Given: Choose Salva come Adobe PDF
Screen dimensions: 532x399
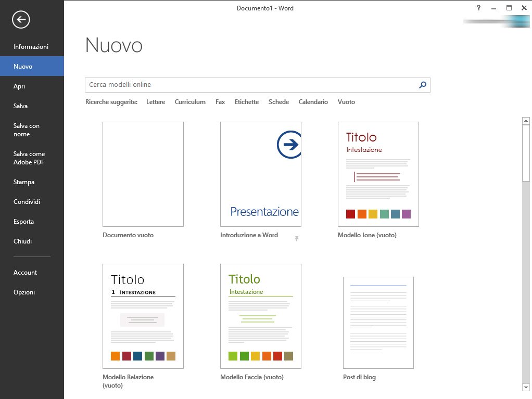Looking at the screenshot, I should tap(29, 158).
